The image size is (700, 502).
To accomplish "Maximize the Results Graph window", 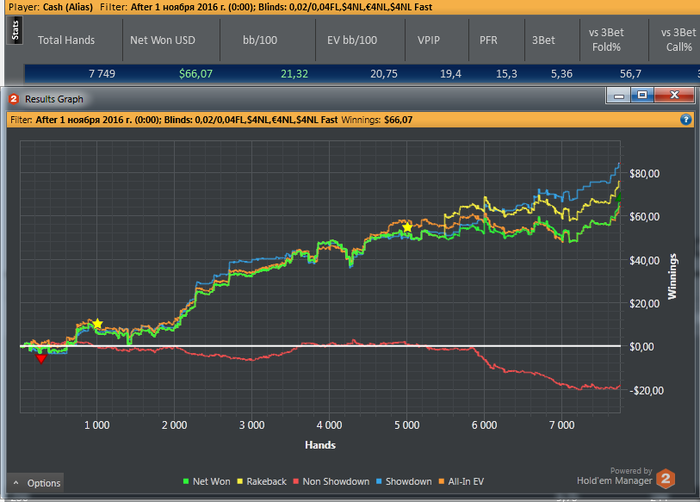I will 642,95.
